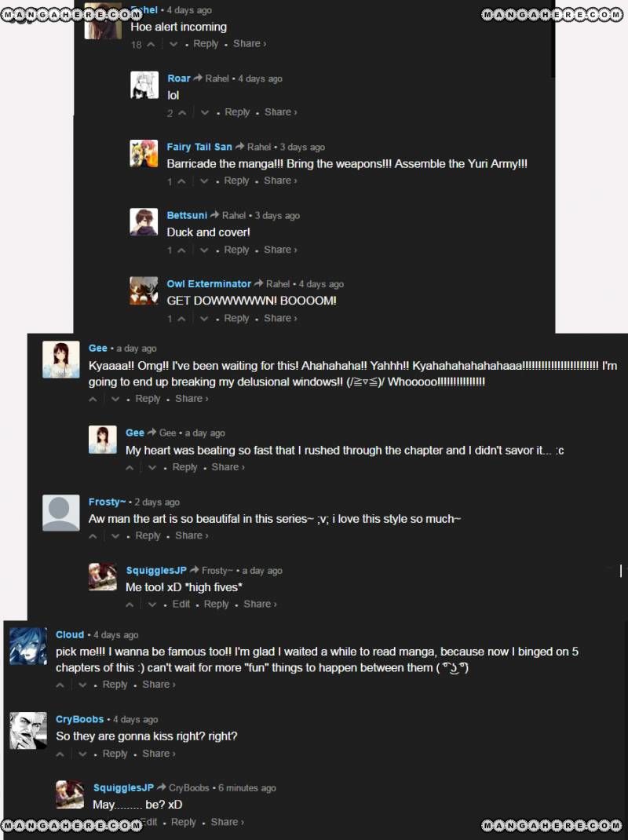This screenshot has width=628, height=840.
Task: Expand Share options under Cloud's comment
Action: [x=159, y=684]
